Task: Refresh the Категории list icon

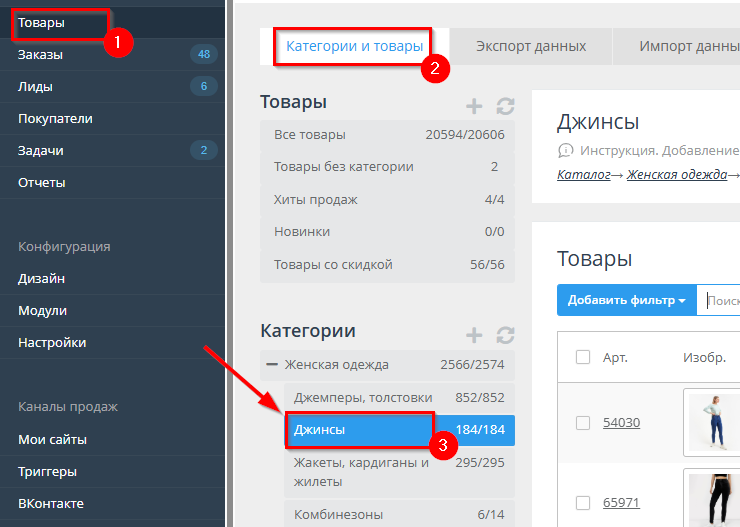Action: pos(505,335)
